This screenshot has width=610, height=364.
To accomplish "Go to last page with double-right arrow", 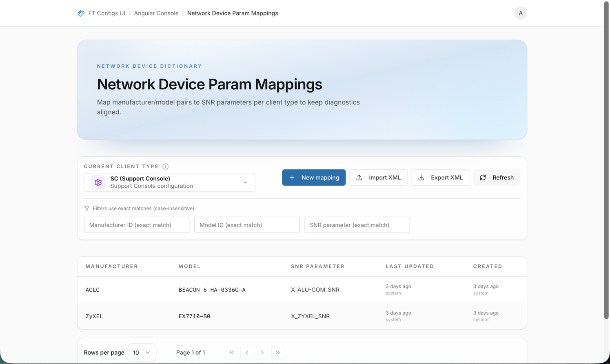I will click(278, 353).
